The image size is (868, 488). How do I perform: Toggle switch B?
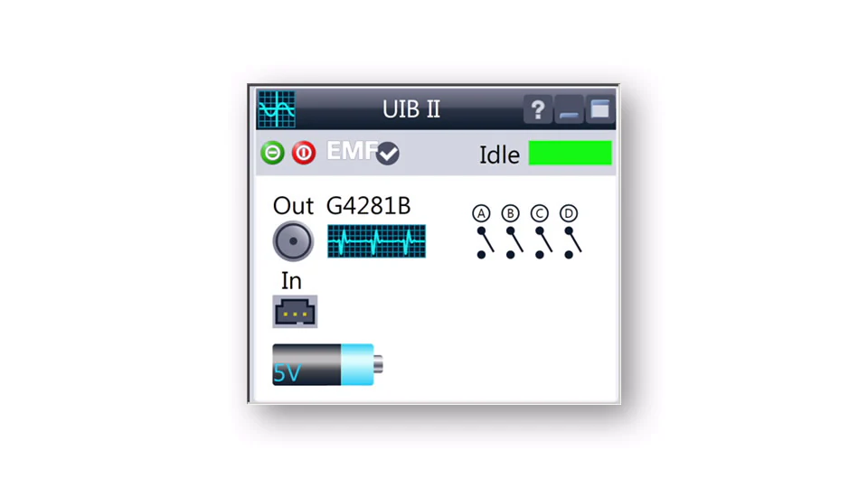[514, 243]
